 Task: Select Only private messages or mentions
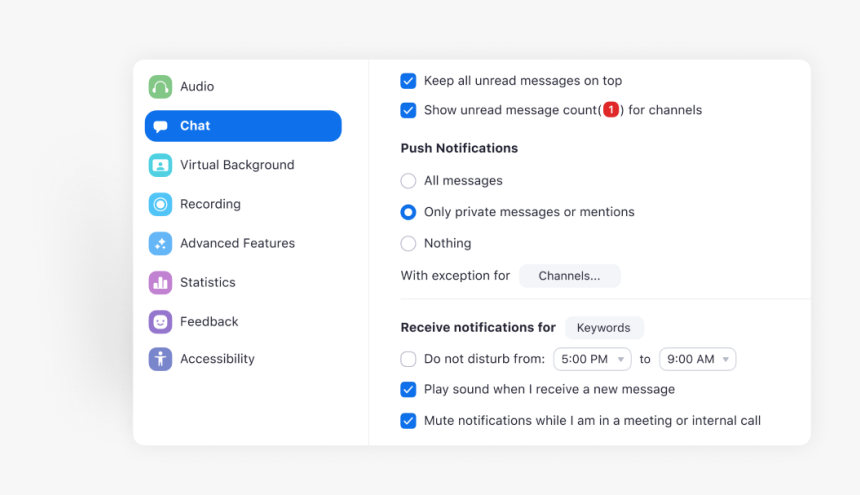point(408,212)
